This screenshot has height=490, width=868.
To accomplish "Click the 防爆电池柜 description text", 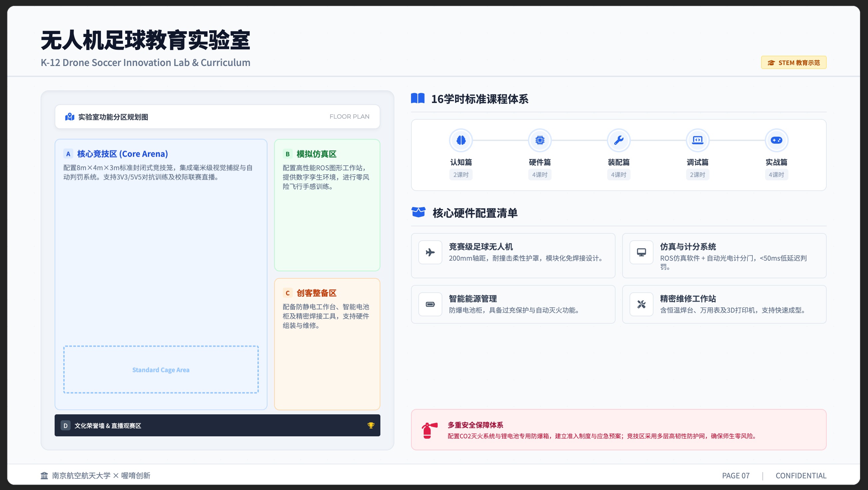I will (515, 310).
